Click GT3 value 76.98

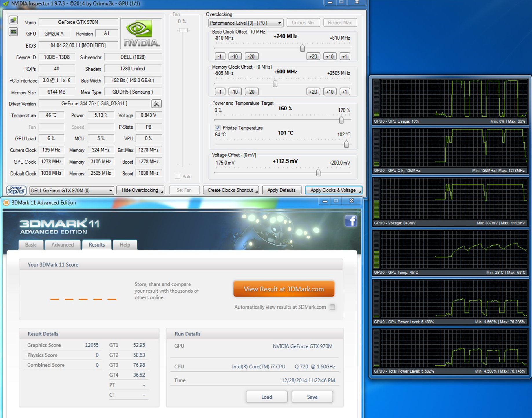tap(139, 365)
